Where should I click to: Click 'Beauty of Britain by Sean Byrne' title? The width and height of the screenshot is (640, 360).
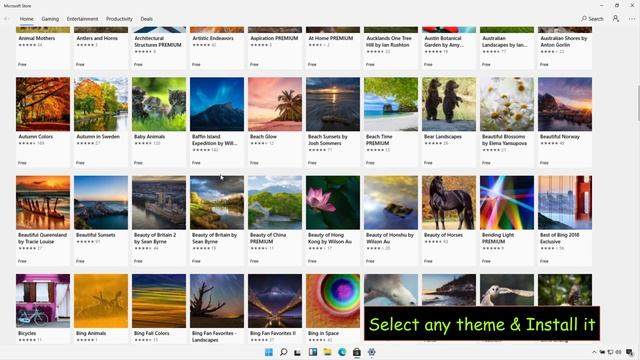(214, 238)
